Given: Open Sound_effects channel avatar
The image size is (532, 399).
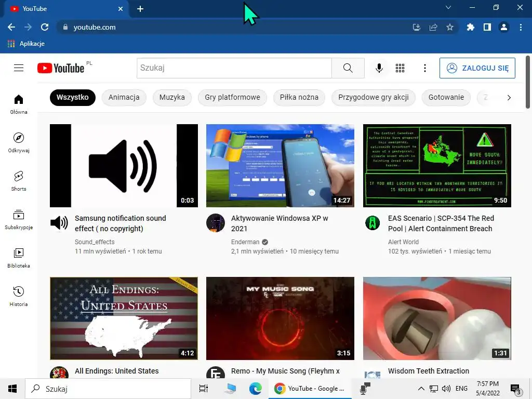Looking at the screenshot, I should pyautogui.click(x=59, y=223).
